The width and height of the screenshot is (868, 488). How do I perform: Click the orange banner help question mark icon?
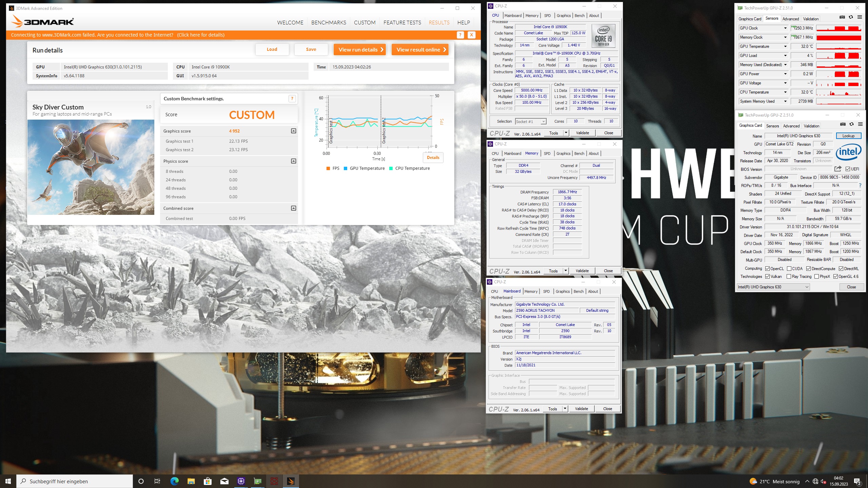coord(460,35)
